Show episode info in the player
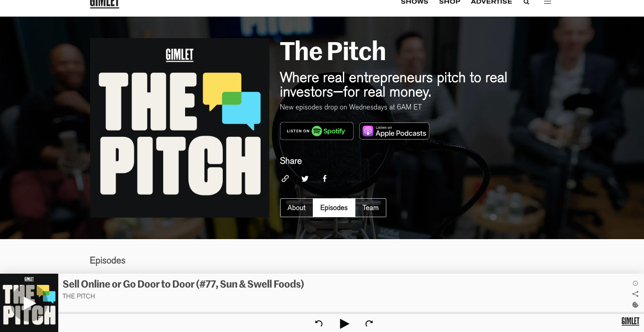Screen dimensions: 644x332 click(635, 283)
